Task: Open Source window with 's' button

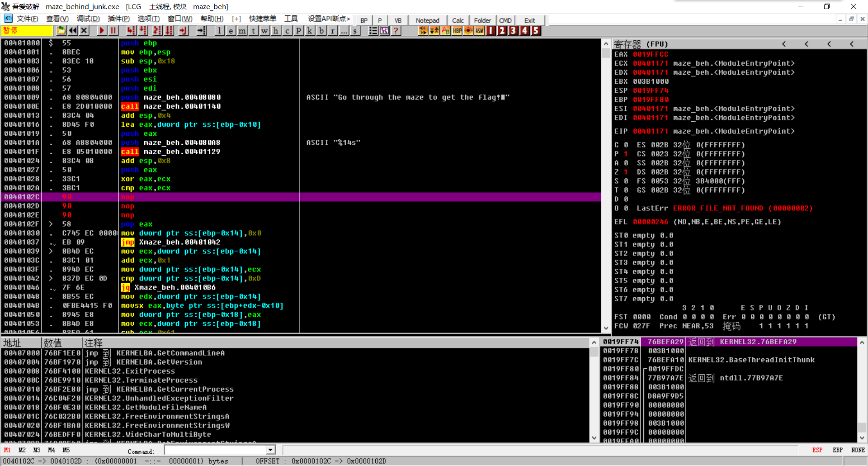Action: click(355, 30)
